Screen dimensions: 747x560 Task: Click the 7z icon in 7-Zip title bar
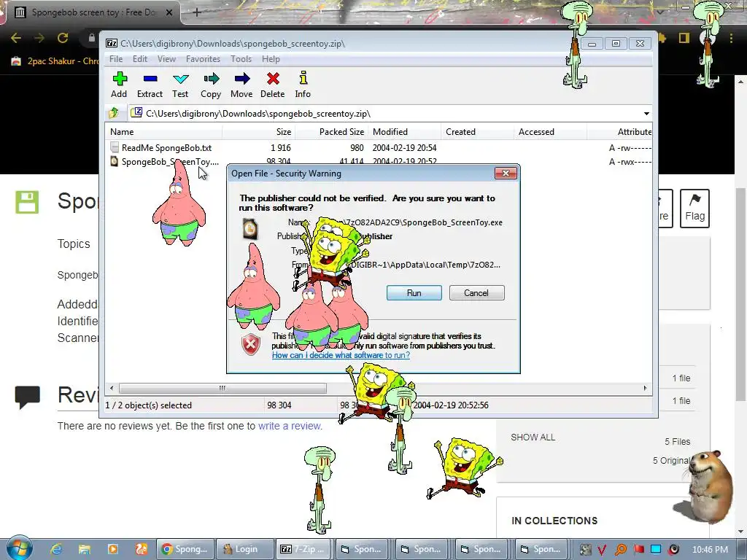click(112, 43)
